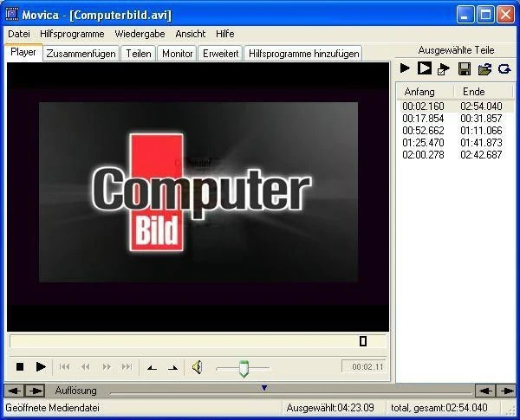Select the row starting at 02:00.278
This screenshot has height=420, width=520.
[x=455, y=154]
